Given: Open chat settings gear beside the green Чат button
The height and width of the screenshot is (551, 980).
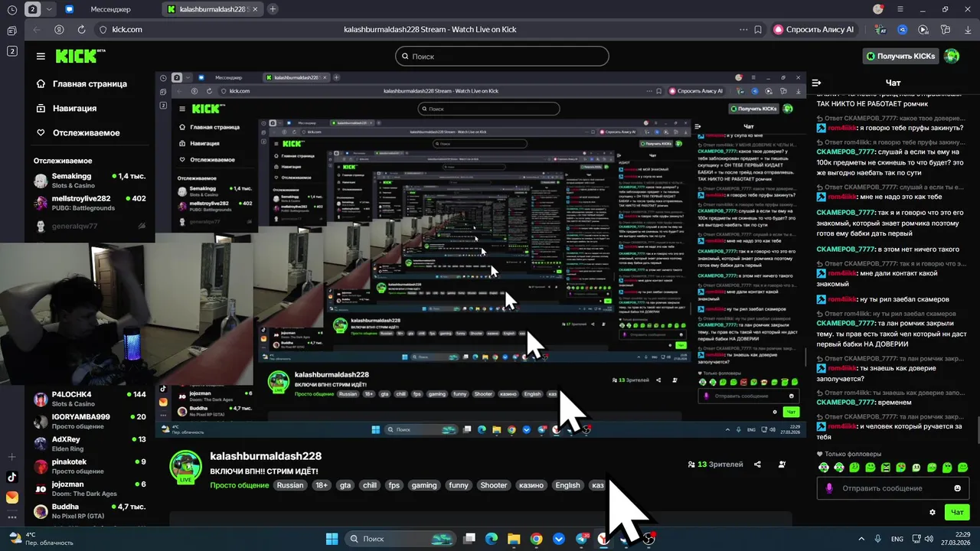Looking at the screenshot, I should coord(933,512).
